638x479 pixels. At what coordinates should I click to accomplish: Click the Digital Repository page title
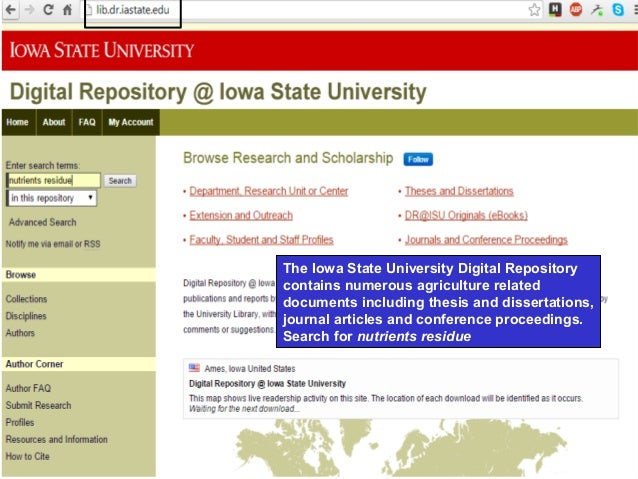[218, 92]
